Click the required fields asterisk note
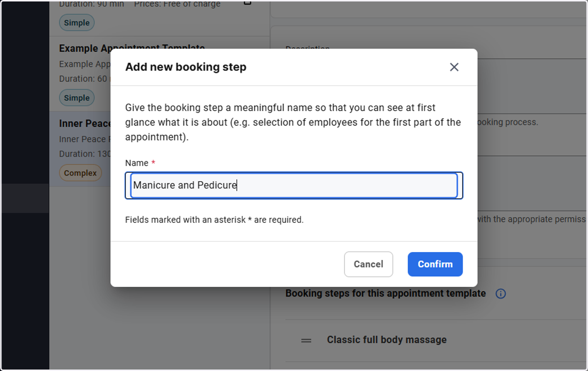This screenshot has height=371, width=588. [x=214, y=220]
